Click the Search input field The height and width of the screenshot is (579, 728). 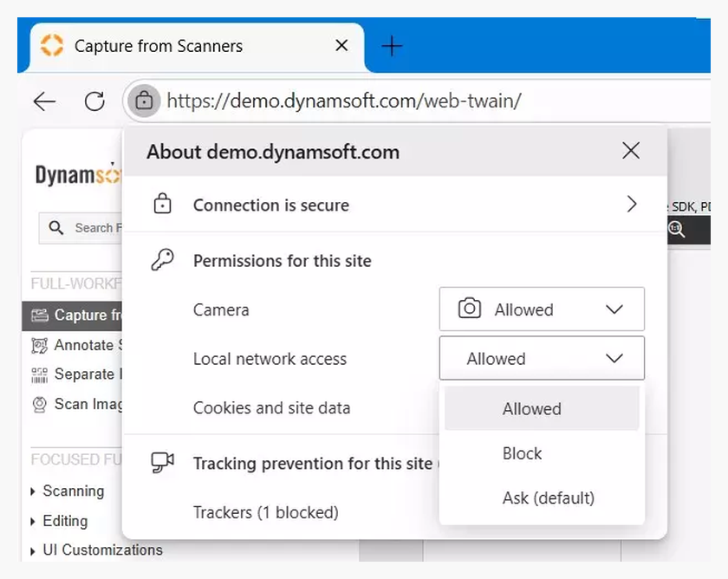tap(81, 228)
